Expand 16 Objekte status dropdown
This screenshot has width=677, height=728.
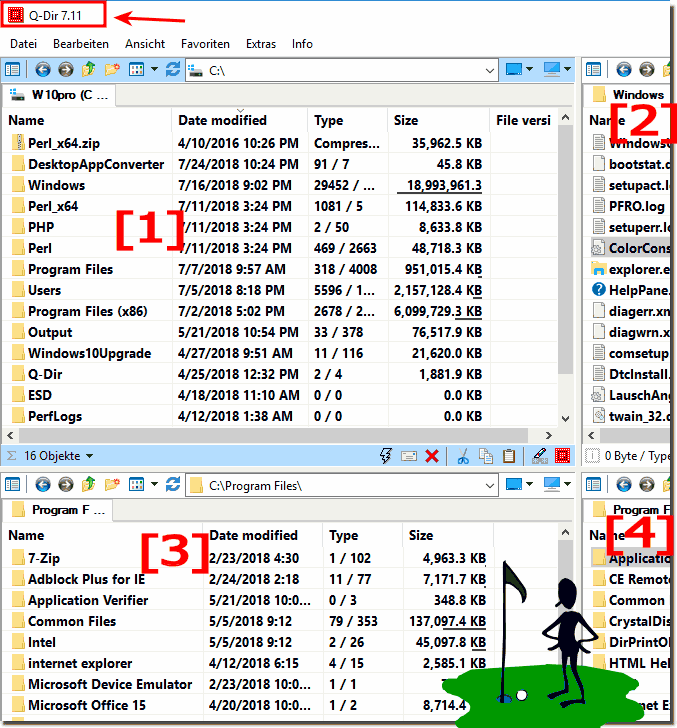point(90,456)
